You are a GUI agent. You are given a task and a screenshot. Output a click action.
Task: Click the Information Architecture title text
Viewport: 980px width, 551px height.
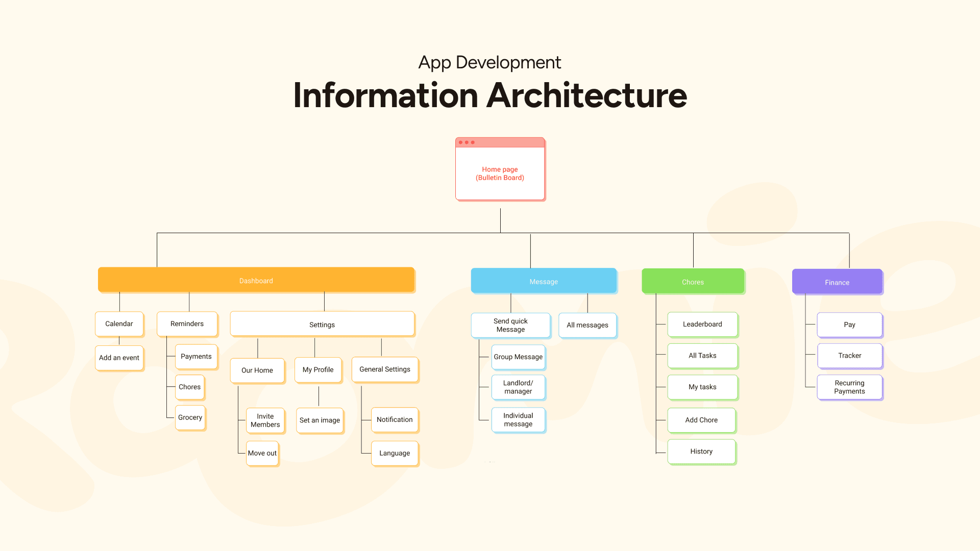(490, 95)
